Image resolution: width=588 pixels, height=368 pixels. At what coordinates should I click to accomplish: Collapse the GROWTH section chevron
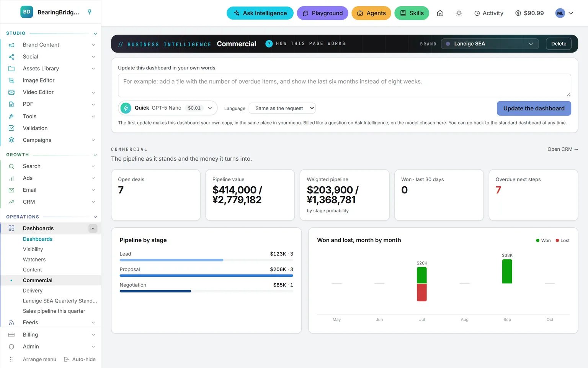pos(95,155)
